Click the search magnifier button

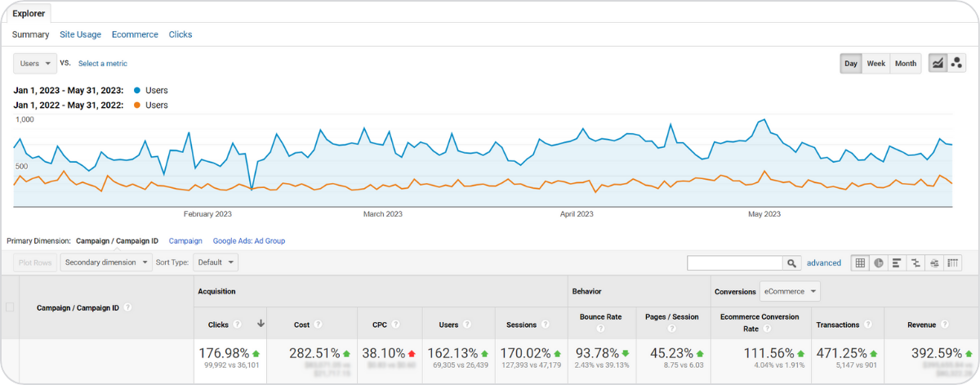coord(791,262)
